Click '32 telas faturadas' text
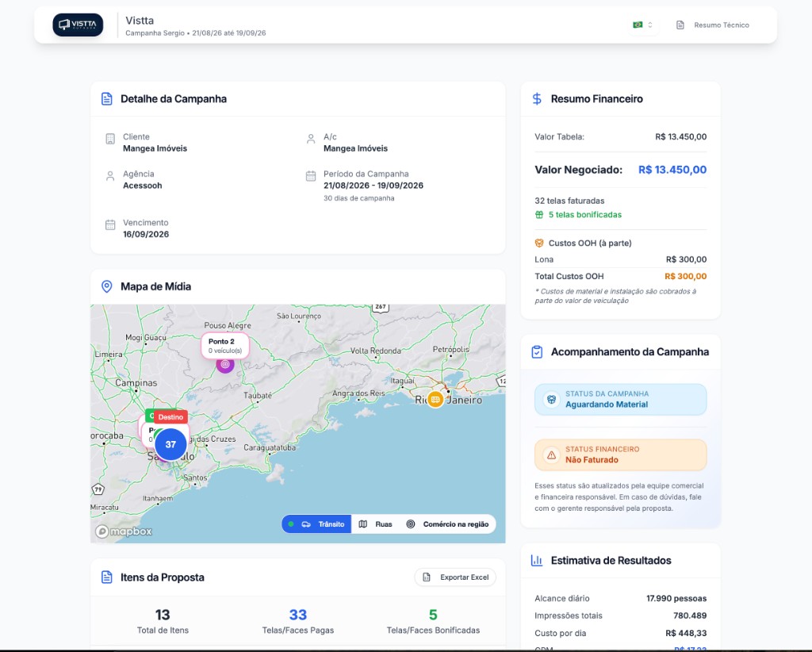The width and height of the screenshot is (812, 652). click(x=569, y=201)
